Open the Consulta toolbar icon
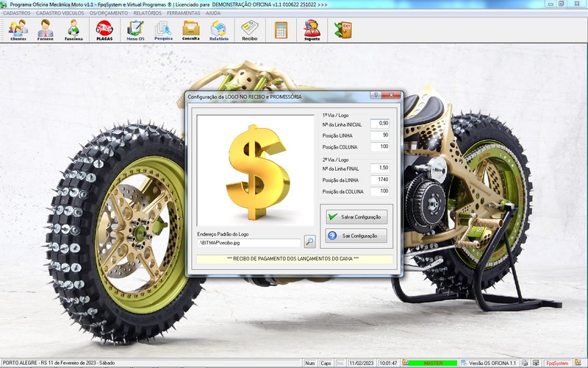Screen dimensions: 588x368 pos(191,30)
